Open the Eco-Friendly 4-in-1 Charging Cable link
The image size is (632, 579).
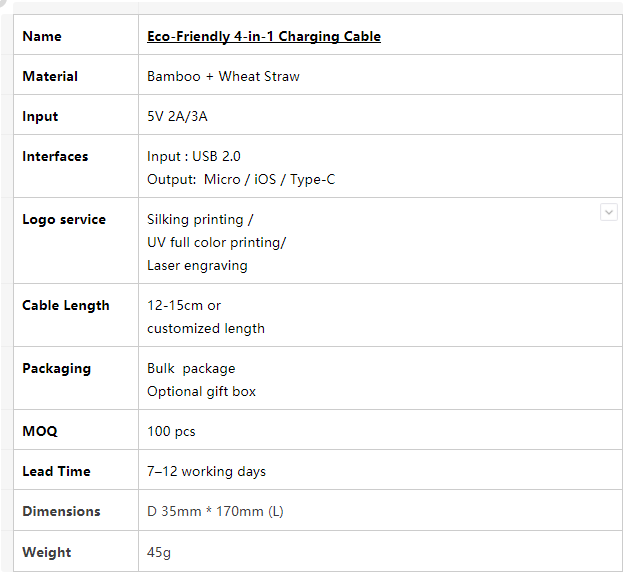pos(264,36)
